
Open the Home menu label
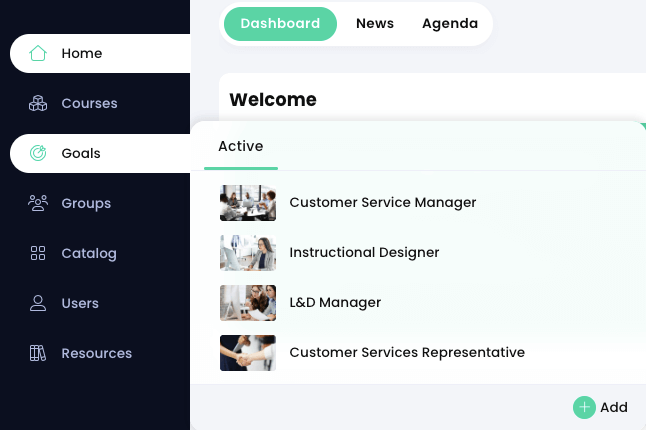click(82, 54)
